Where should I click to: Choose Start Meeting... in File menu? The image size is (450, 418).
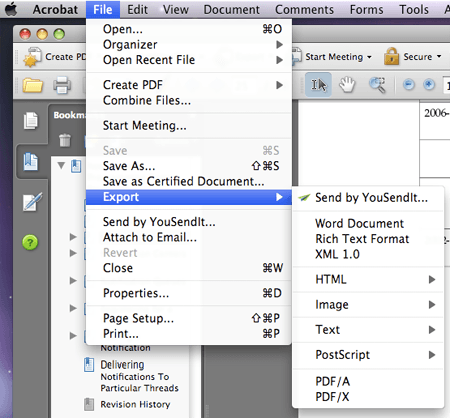coord(189,125)
